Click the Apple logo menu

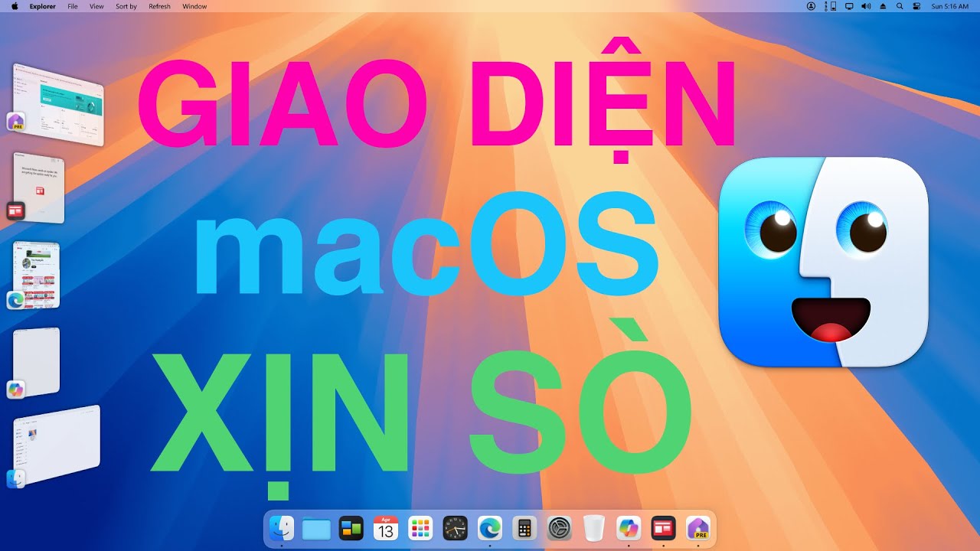tap(15, 6)
